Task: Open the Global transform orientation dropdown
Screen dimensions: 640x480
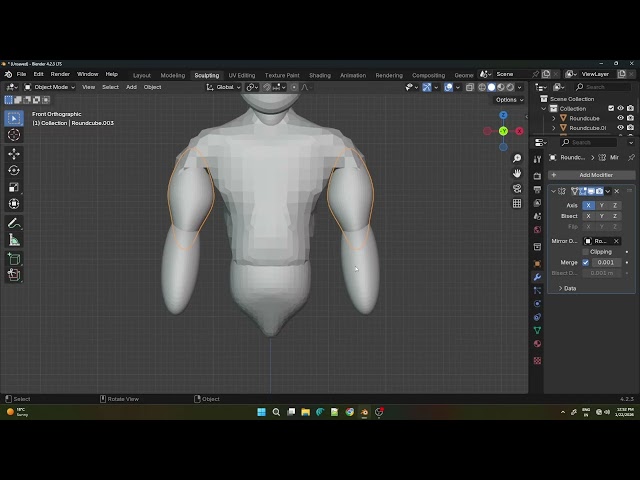Action: [224, 87]
